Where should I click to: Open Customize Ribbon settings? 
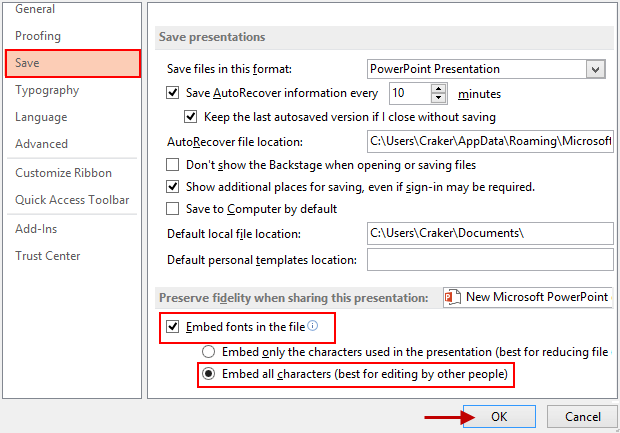(63, 173)
